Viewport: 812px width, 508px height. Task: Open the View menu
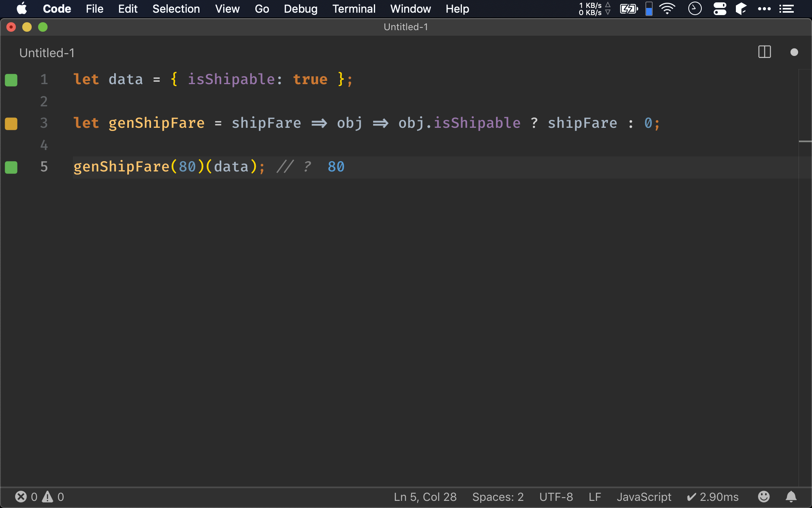point(227,9)
